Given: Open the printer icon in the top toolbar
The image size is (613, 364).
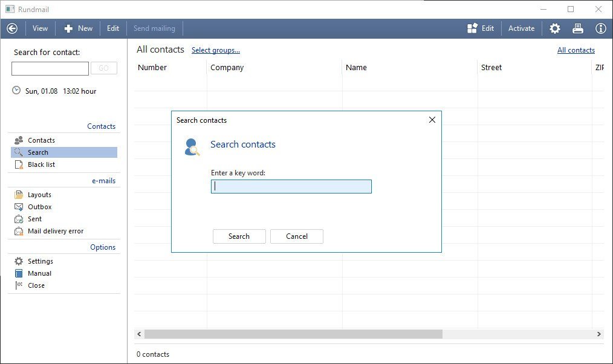Looking at the screenshot, I should (577, 28).
